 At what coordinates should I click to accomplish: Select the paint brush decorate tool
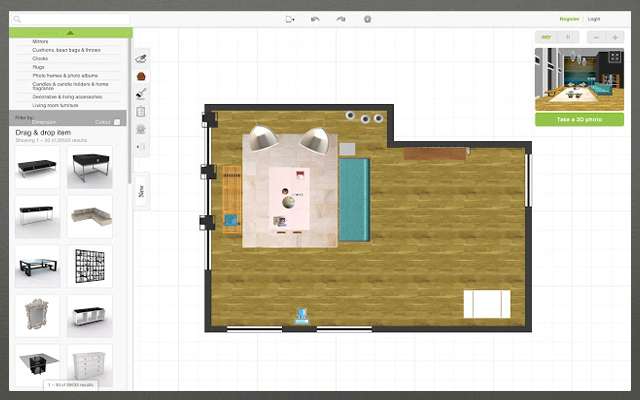[x=141, y=94]
